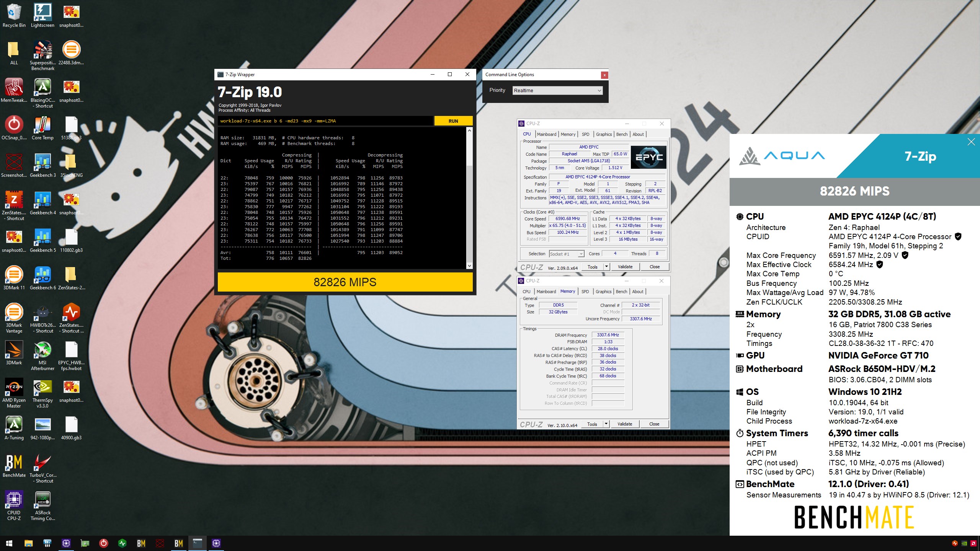Open File Explorer from taskbar
Screen dimensions: 980x551
tap(28, 543)
